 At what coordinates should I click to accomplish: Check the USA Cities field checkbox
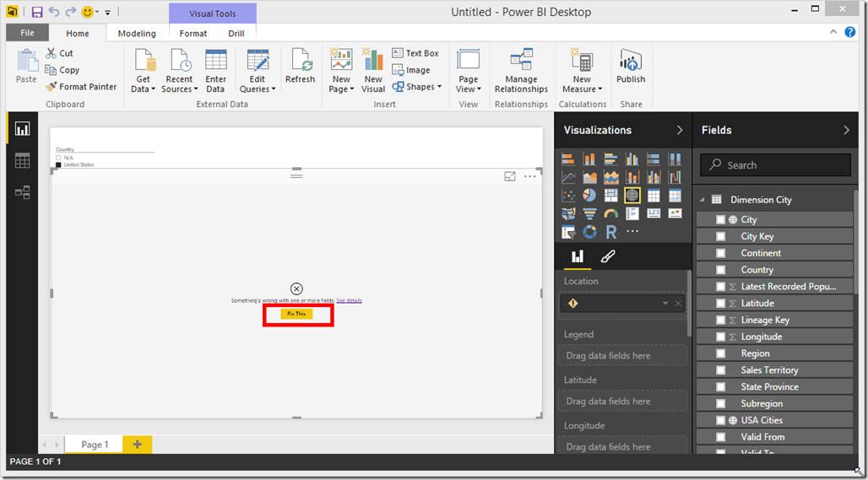click(x=720, y=420)
